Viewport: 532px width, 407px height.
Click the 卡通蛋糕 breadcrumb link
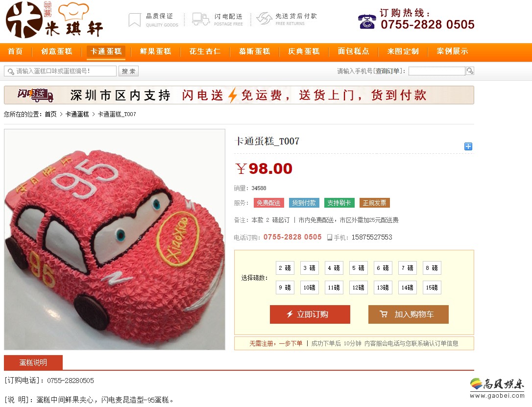(77, 114)
